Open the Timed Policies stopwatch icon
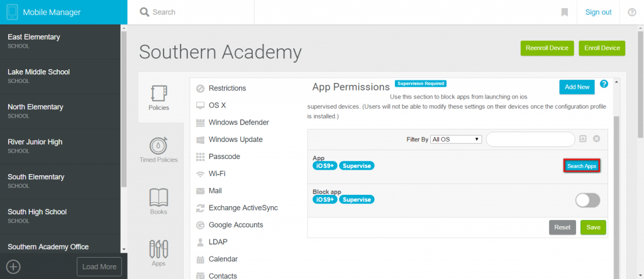Screen dimensions: 644x279 pos(158,145)
